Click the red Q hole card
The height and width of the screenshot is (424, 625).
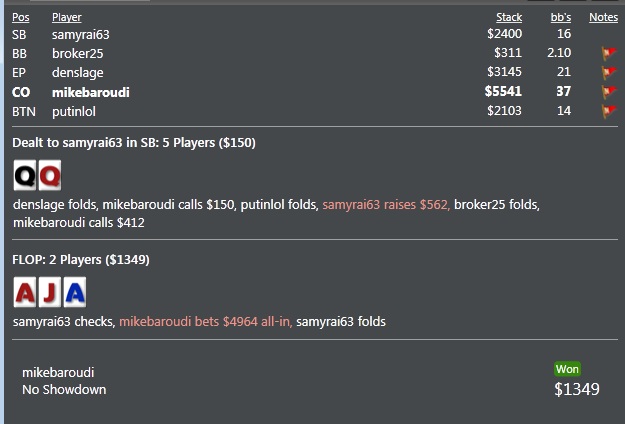50,175
